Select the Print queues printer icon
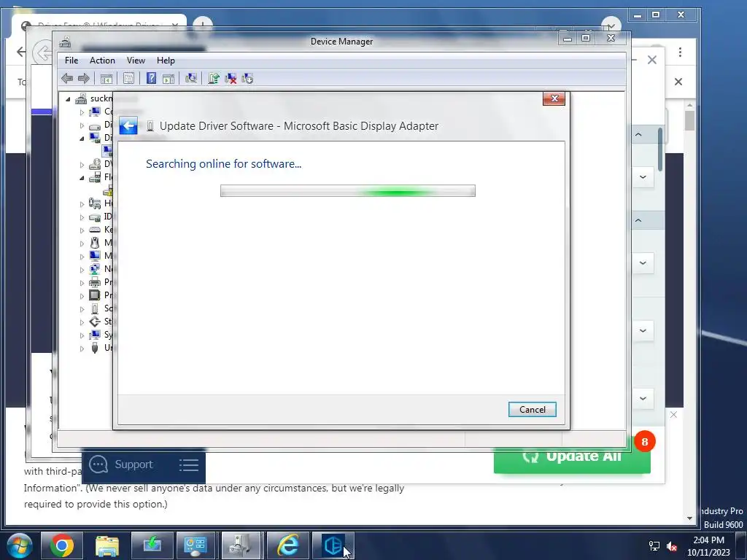747x560 pixels. 95,282
